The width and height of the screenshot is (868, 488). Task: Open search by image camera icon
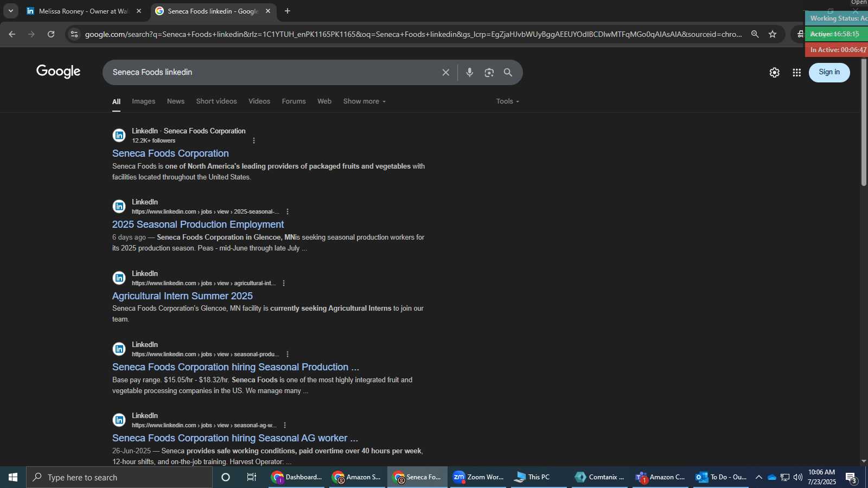tap(489, 73)
